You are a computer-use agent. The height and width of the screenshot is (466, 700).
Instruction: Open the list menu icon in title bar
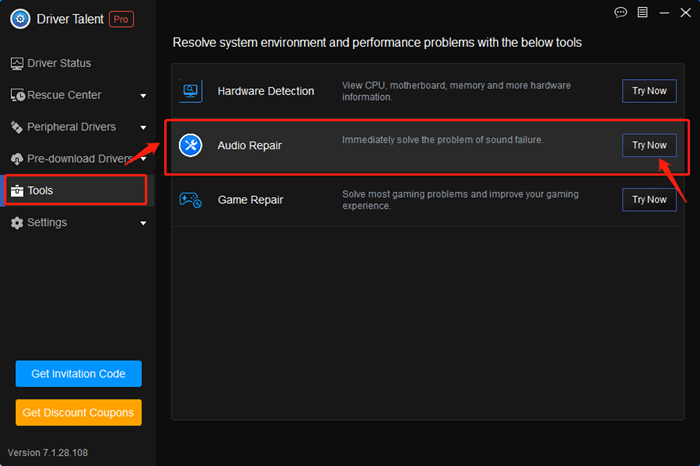[x=642, y=12]
